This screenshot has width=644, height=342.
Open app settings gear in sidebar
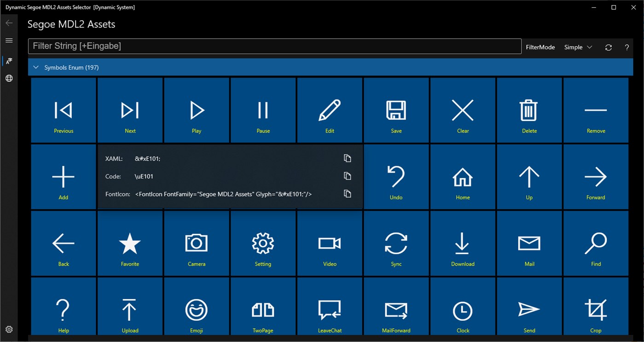[x=9, y=329]
